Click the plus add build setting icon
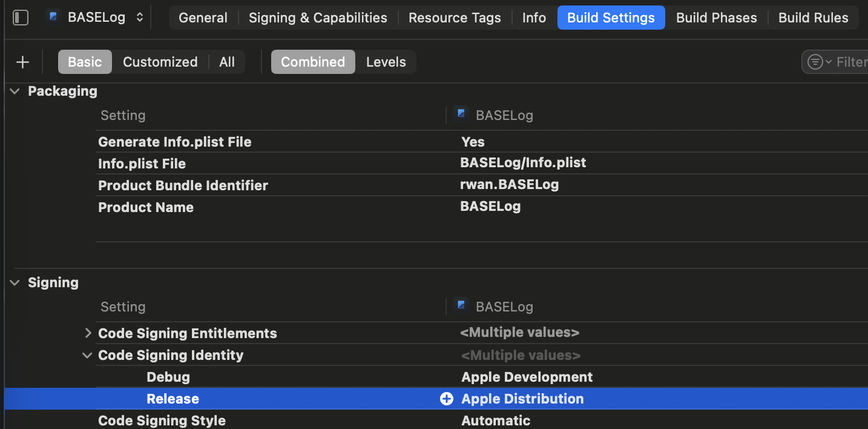 click(22, 62)
